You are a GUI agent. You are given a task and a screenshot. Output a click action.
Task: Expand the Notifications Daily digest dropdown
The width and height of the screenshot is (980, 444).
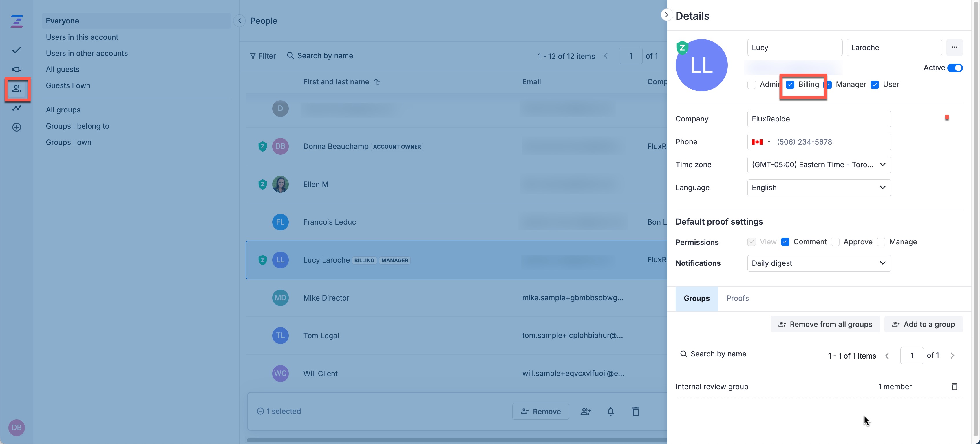[x=819, y=263]
